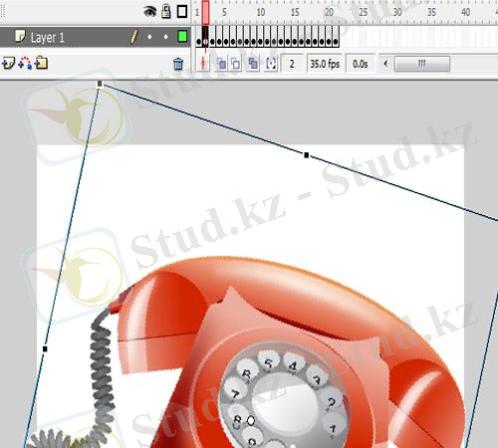
Task: Click the 35.0 fps frame rate field
Action: click(x=325, y=64)
